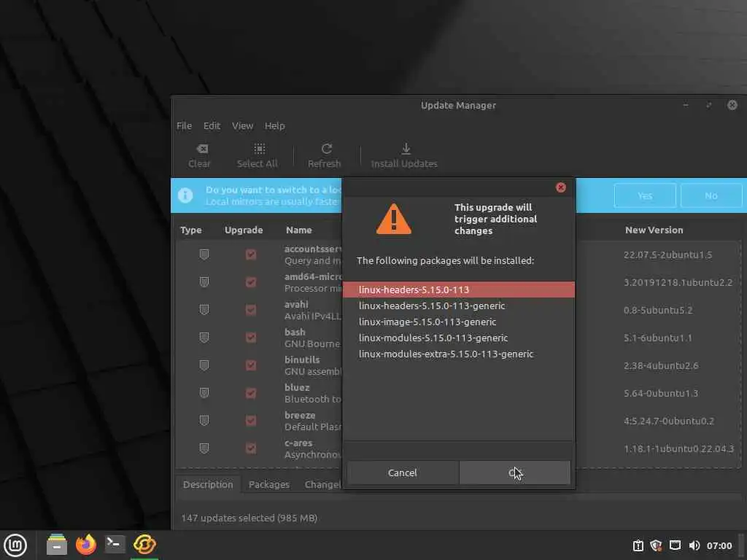The height and width of the screenshot is (560, 747).
Task: Click the shield type icon for bash
Action: [204, 337]
